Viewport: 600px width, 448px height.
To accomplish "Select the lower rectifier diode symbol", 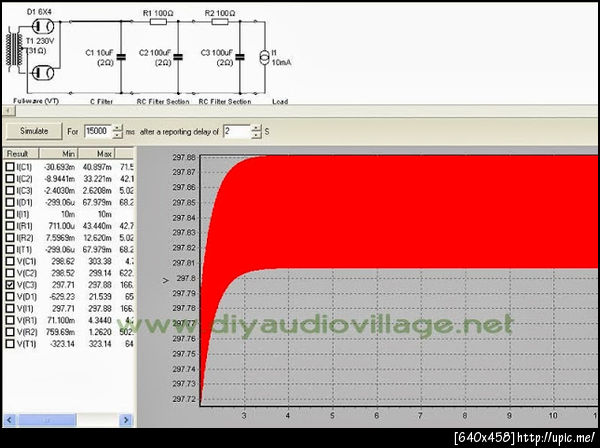I will pos(42,73).
